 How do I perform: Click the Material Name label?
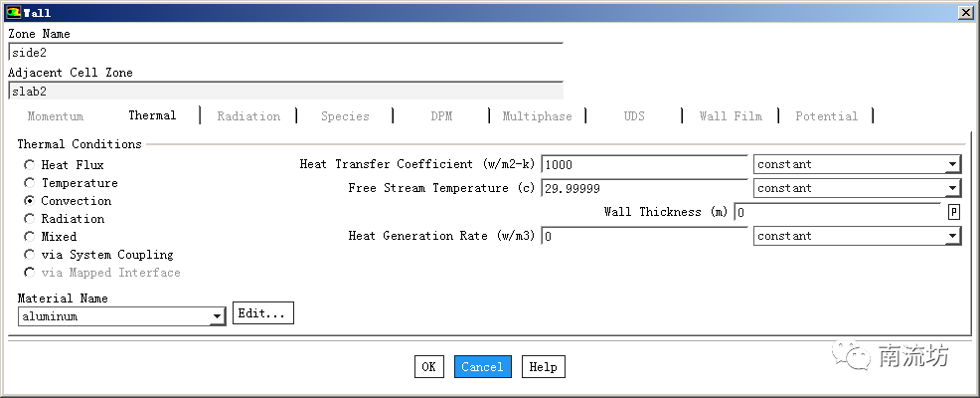click(63, 298)
